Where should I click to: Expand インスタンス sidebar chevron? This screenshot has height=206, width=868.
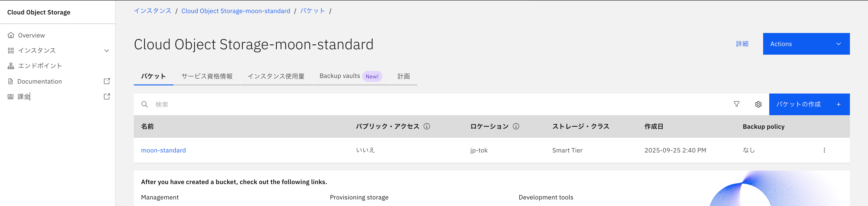[107, 51]
